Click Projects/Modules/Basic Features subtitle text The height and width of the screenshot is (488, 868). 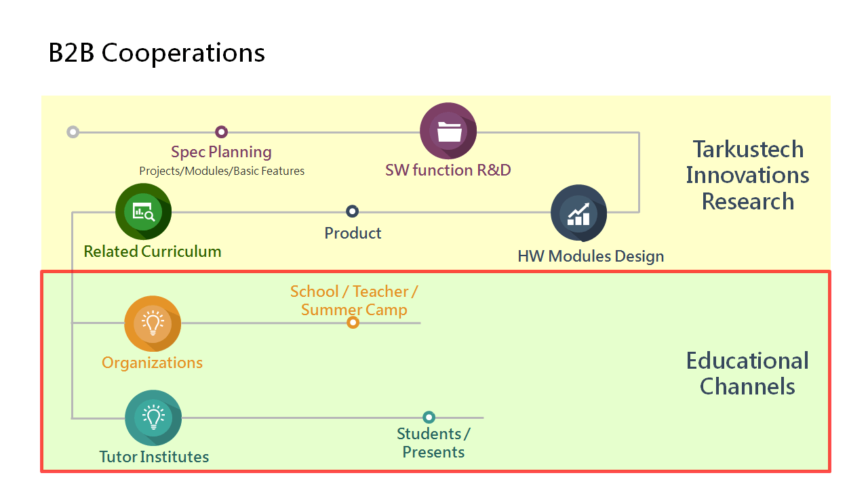coord(222,171)
